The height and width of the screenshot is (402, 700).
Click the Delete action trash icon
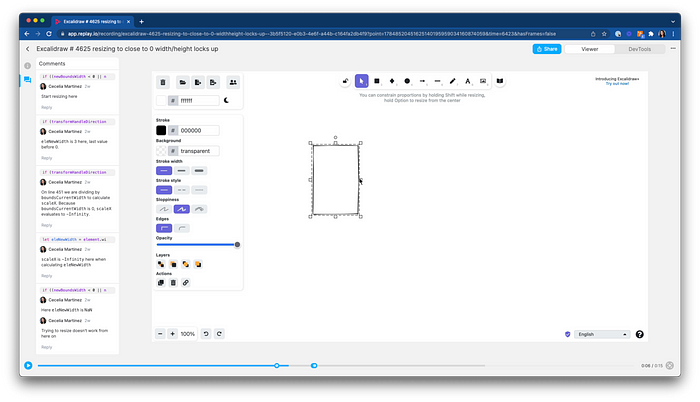point(173,283)
